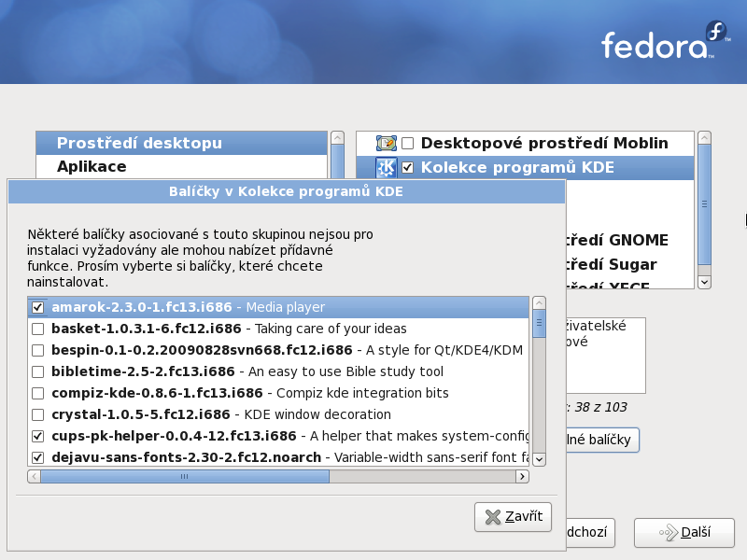Click Kolekce programů KDE group label
The width and height of the screenshot is (747, 560).
pyautogui.click(x=517, y=168)
